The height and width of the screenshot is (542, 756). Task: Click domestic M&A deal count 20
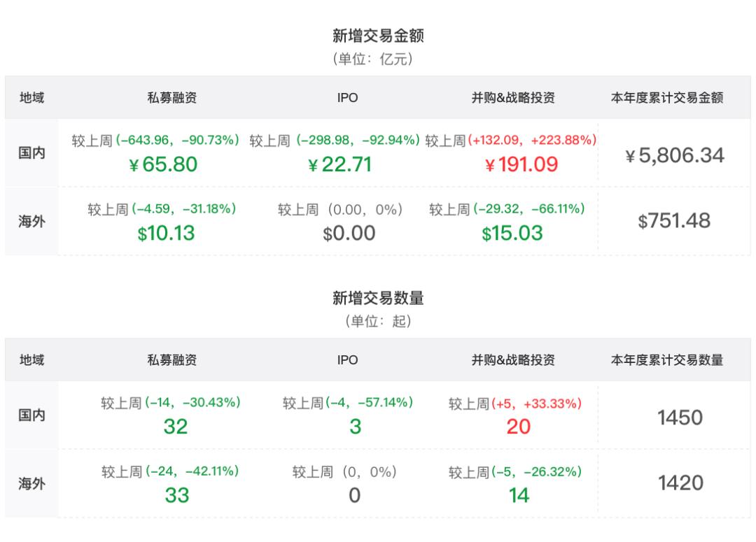click(x=518, y=426)
